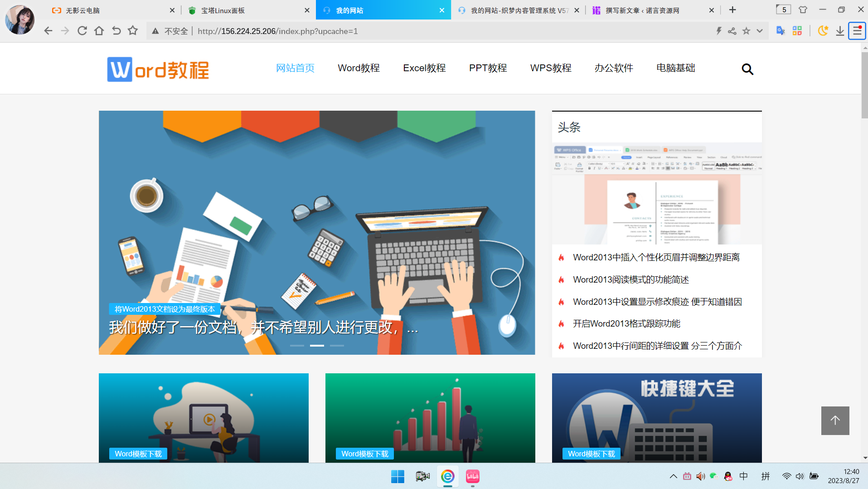Open article Word2013中行间距的详细设置
This screenshot has height=489, width=868.
[657, 346]
